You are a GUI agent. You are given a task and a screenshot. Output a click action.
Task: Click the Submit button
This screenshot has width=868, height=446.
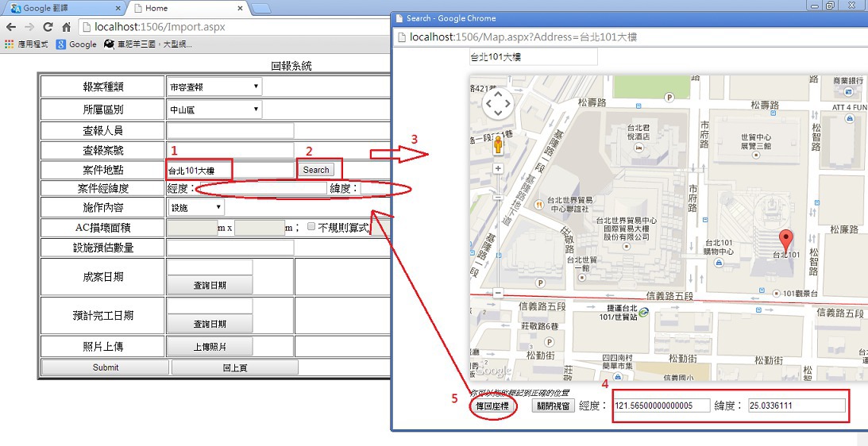105,367
